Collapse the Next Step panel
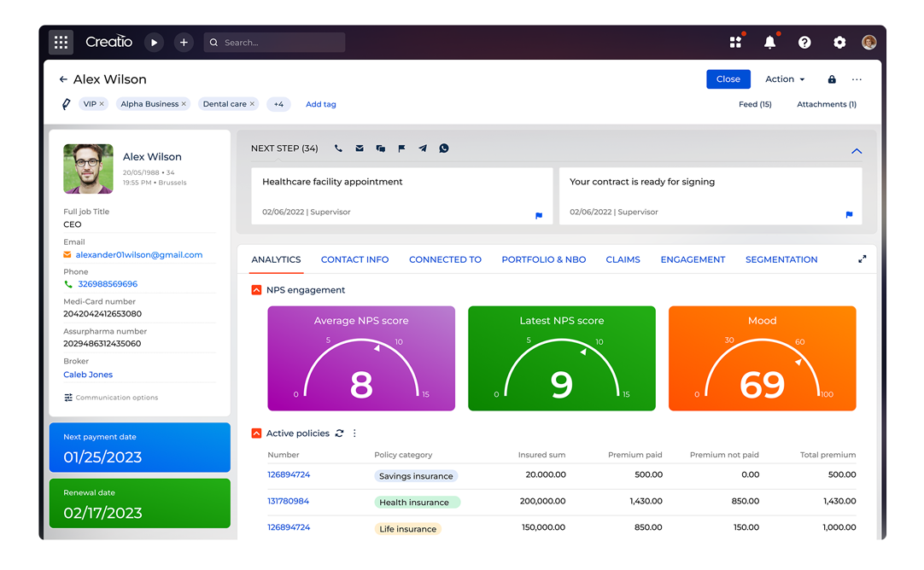The image size is (924, 570). (x=857, y=151)
